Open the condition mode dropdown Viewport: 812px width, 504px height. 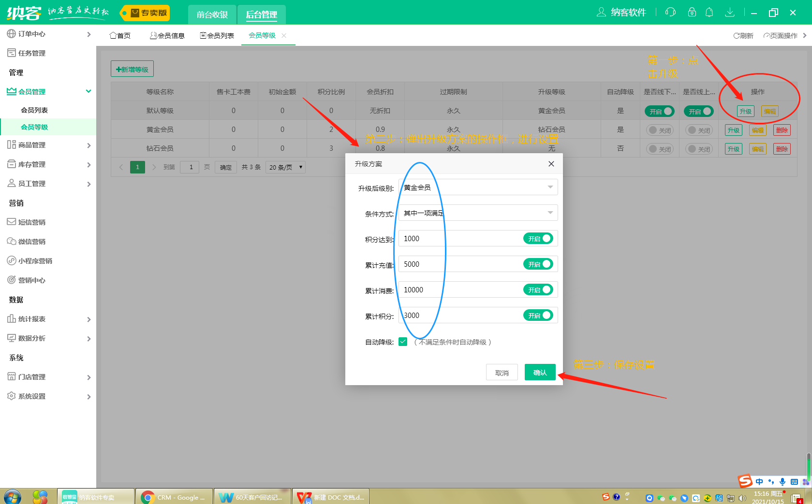[x=478, y=213]
